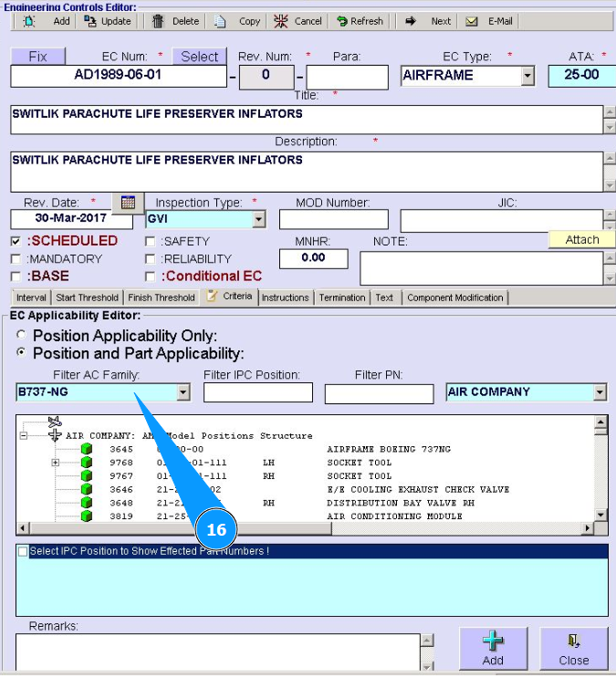
Task: Select Position Applicability Only radio button
Action: point(21,334)
